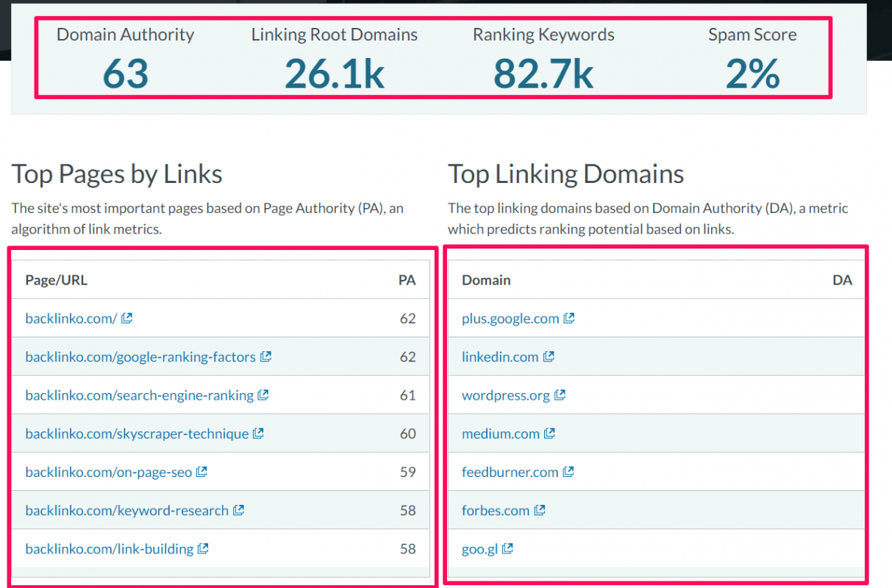The image size is (892, 588).
Task: Select PA value 62 for backlinko.com/ row
Action: 408,318
